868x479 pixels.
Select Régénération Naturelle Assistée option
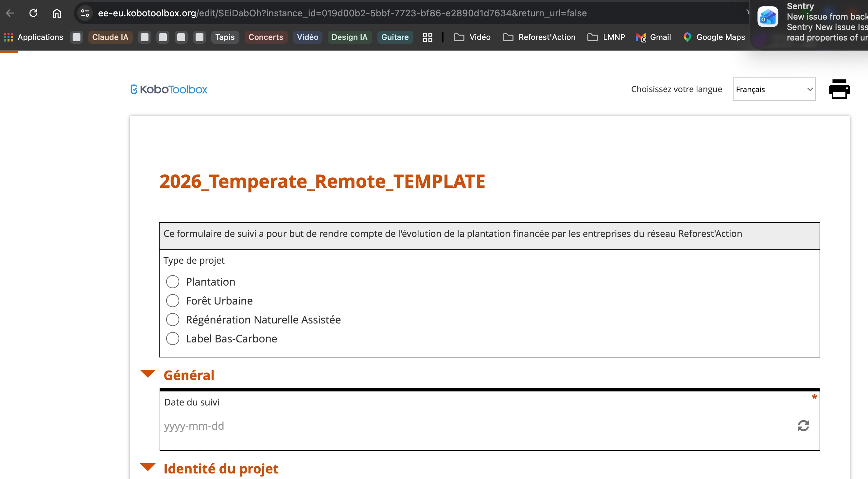tap(173, 319)
